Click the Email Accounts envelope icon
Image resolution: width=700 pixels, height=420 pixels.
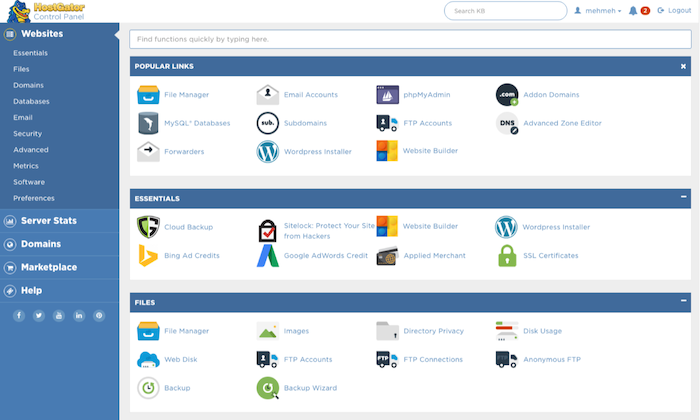268,95
